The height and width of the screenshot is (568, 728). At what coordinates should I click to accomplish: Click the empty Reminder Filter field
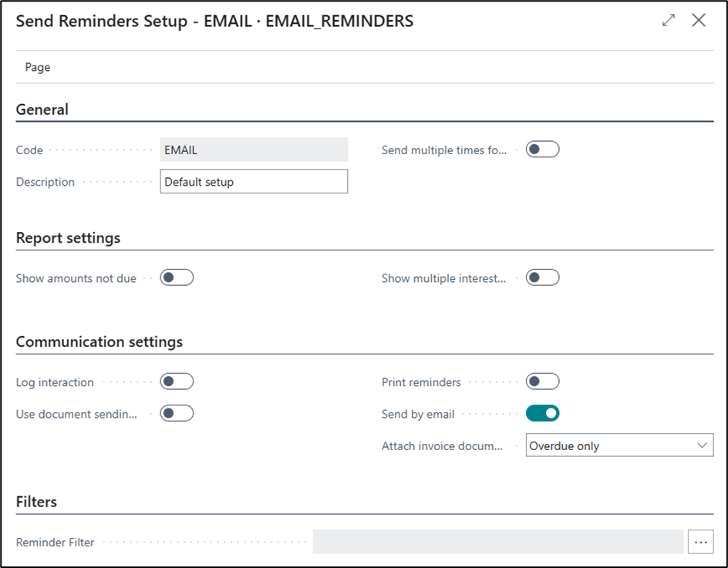pyautogui.click(x=497, y=542)
